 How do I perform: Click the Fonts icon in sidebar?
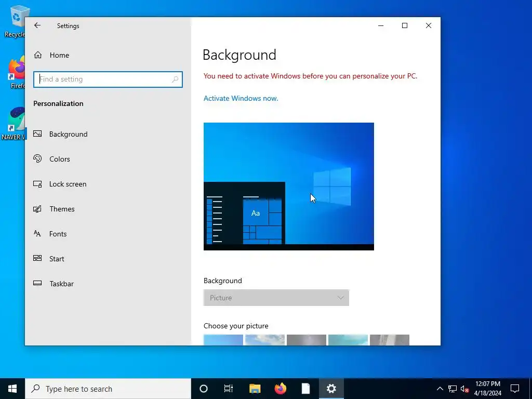tap(37, 233)
